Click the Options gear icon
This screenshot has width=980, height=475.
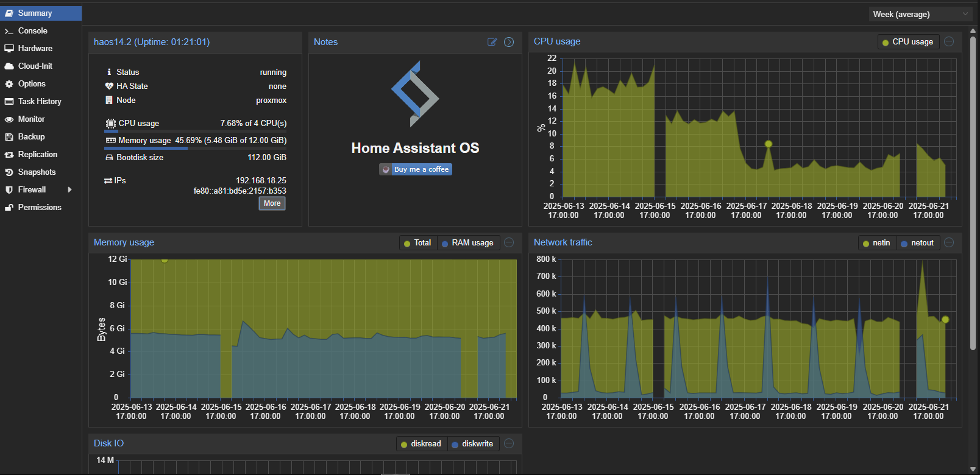click(x=9, y=84)
